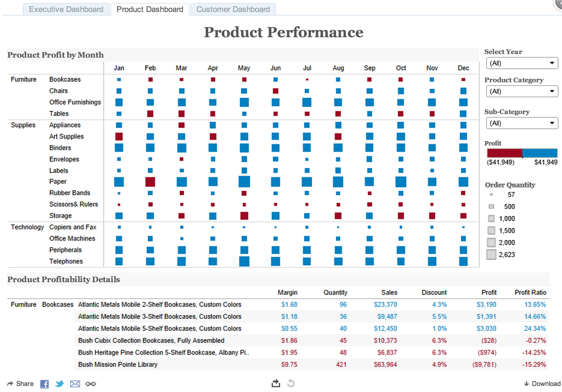Select the large Paper profit square under Feb

click(150, 182)
